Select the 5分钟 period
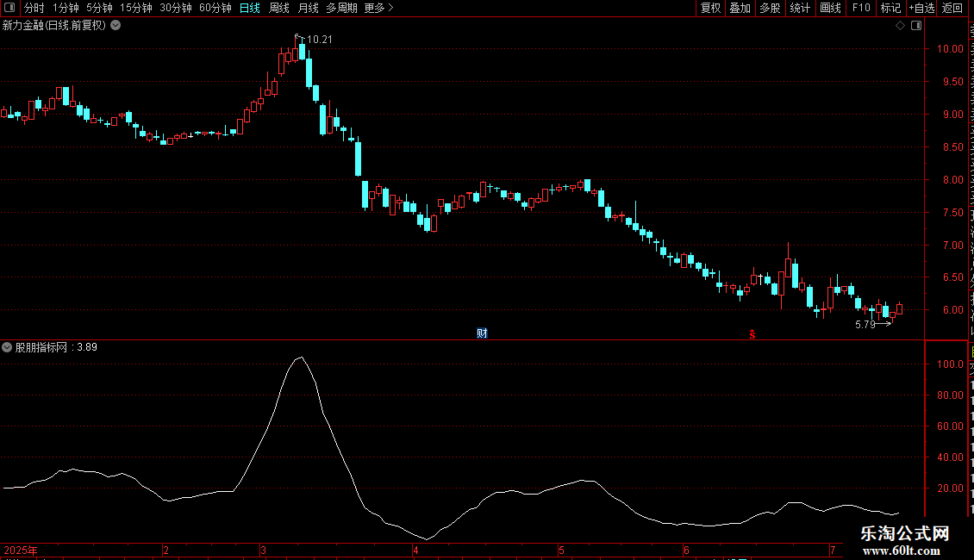The height and width of the screenshot is (560, 974). pyautogui.click(x=99, y=8)
